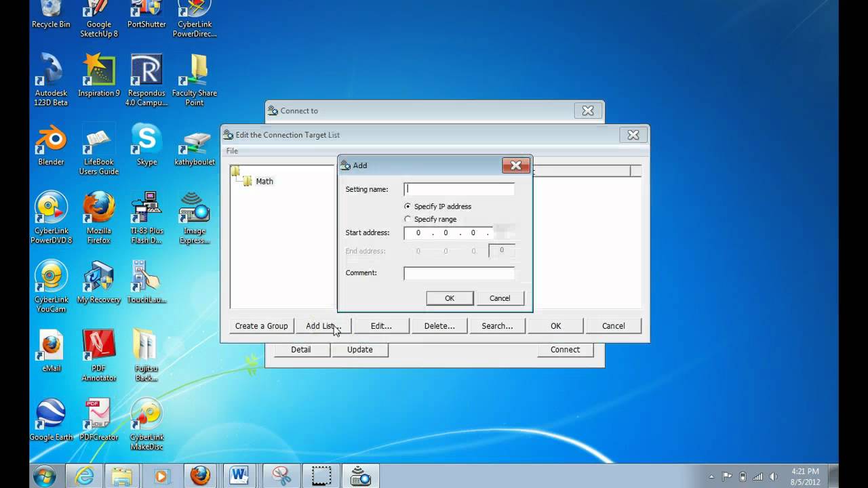
Task: Click Detail in the Connect to window
Action: coord(301,350)
